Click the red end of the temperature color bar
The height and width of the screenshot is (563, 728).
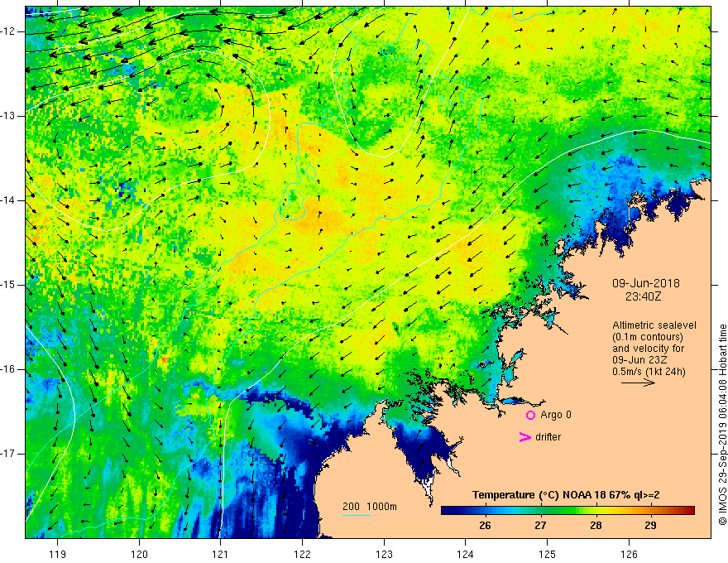pyautogui.click(x=689, y=511)
